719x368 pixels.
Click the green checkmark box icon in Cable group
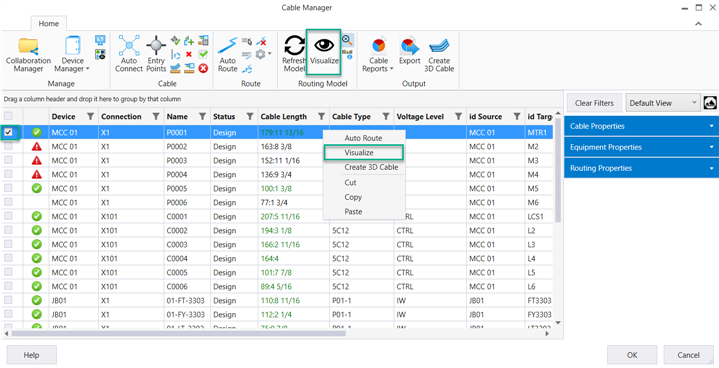coord(203,55)
